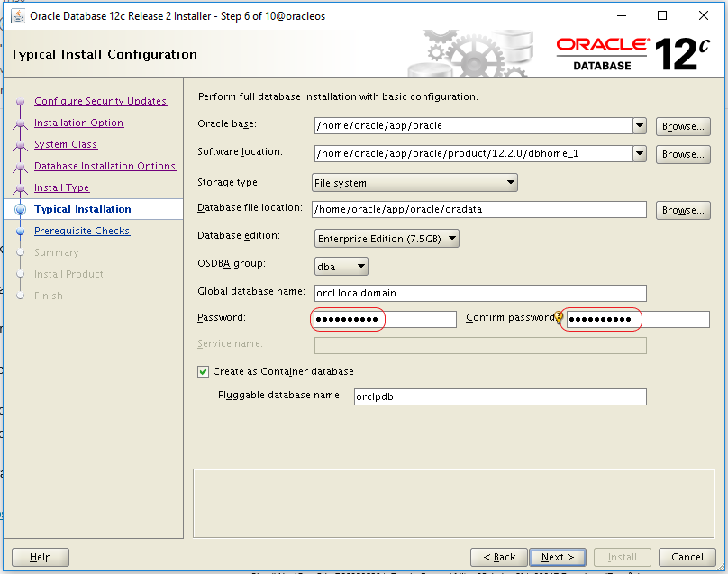728x574 pixels.
Task: Select the Typical Installation step
Action: pos(83,209)
